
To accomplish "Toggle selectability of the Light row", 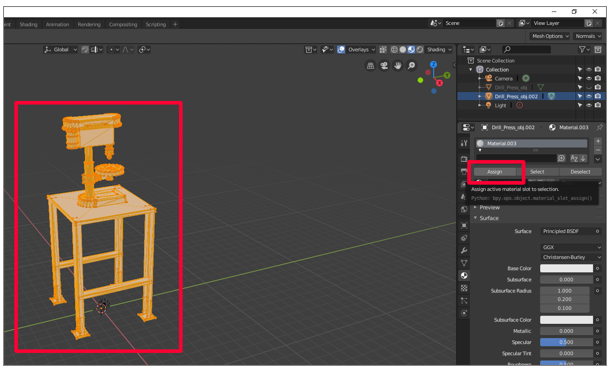I will point(580,105).
